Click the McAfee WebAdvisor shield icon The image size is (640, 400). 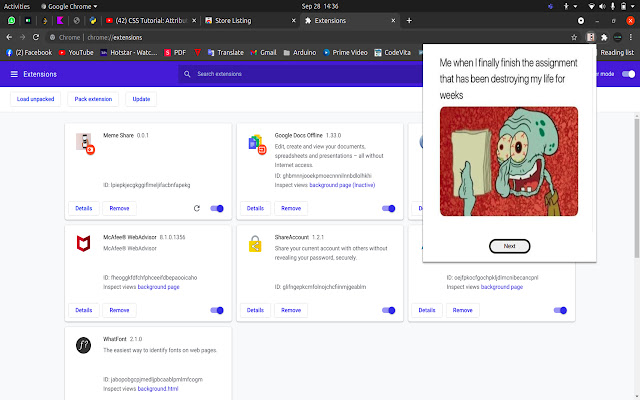[83, 243]
